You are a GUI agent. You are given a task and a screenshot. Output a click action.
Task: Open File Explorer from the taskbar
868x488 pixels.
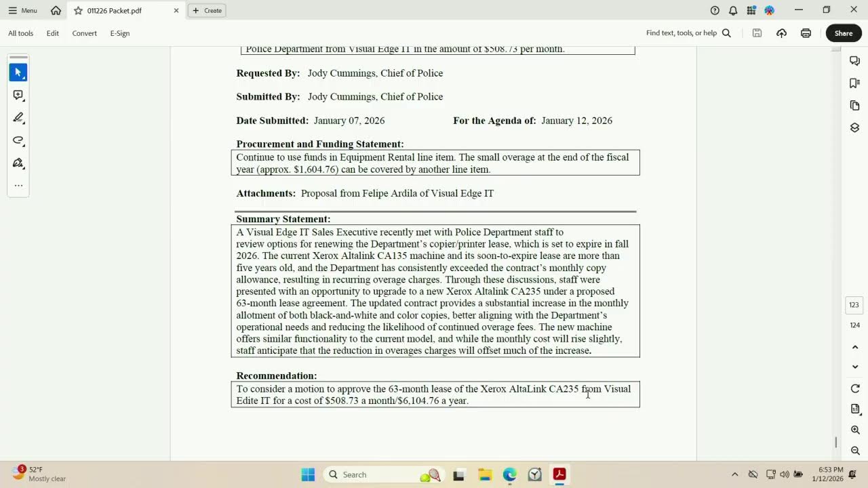[484, 474]
